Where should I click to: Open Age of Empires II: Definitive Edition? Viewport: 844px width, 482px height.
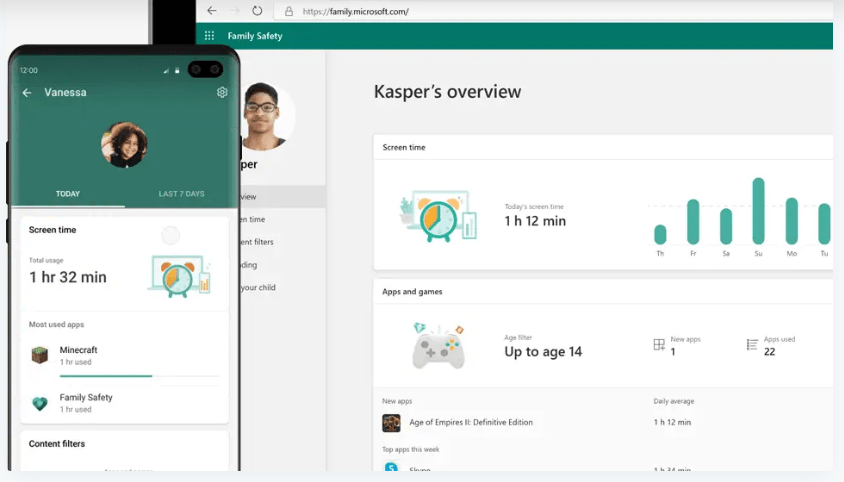471,422
